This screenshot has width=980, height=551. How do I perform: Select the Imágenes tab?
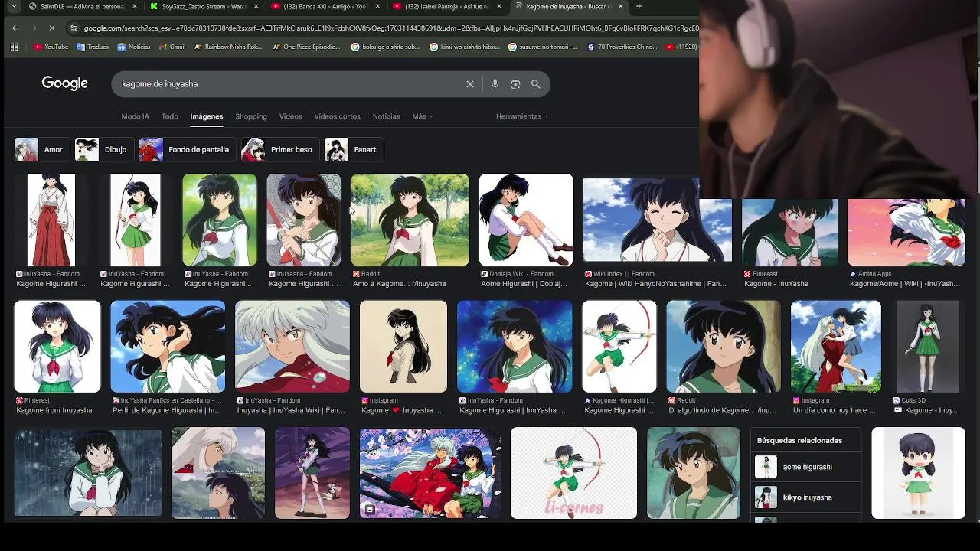pyautogui.click(x=207, y=116)
